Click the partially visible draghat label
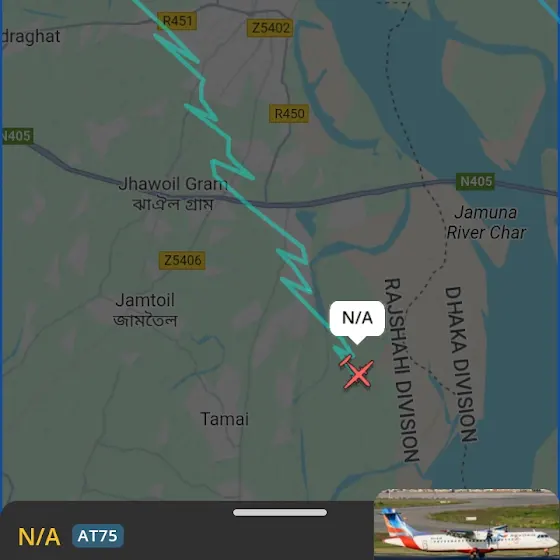The height and width of the screenshot is (560, 560). (31, 37)
